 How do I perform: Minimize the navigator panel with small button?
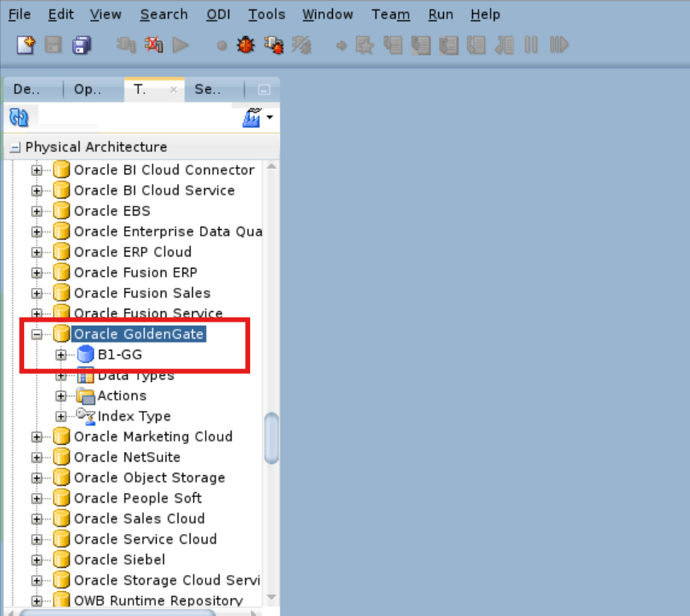pyautogui.click(x=264, y=89)
